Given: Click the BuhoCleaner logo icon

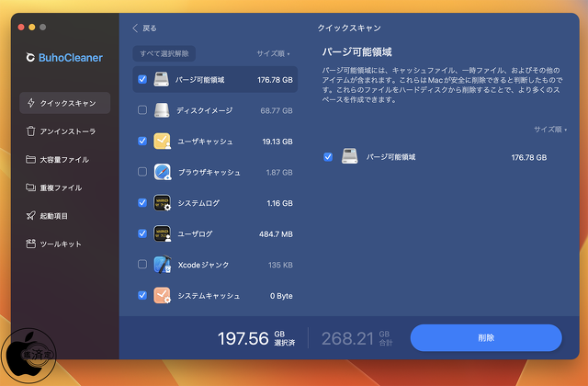Looking at the screenshot, I should click(30, 57).
